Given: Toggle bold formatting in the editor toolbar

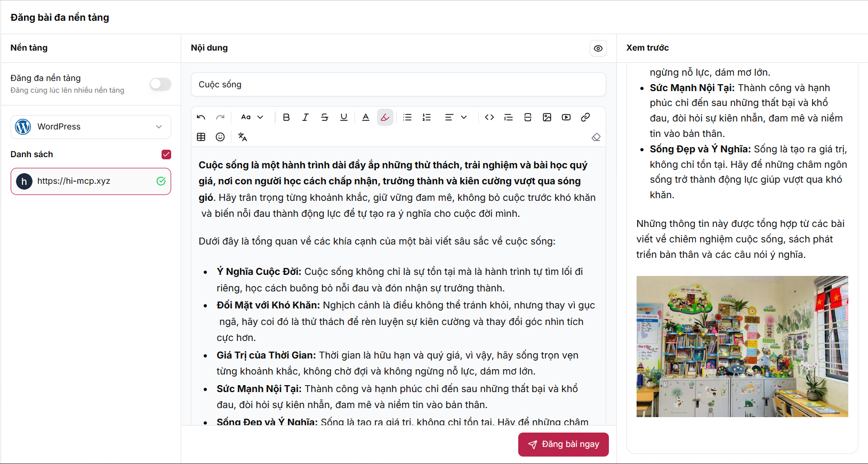Looking at the screenshot, I should point(286,117).
